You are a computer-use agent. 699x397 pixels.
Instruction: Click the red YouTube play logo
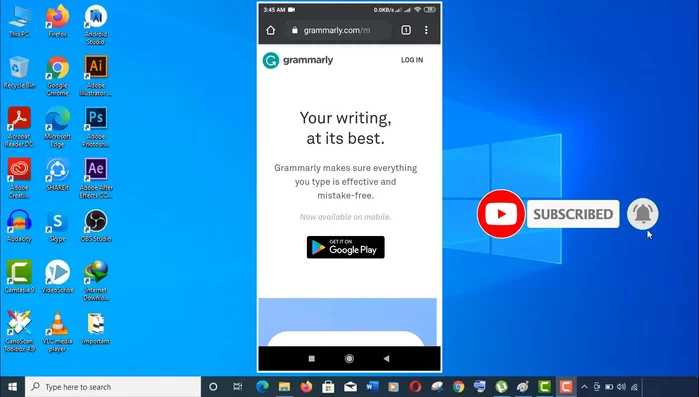pyautogui.click(x=501, y=214)
